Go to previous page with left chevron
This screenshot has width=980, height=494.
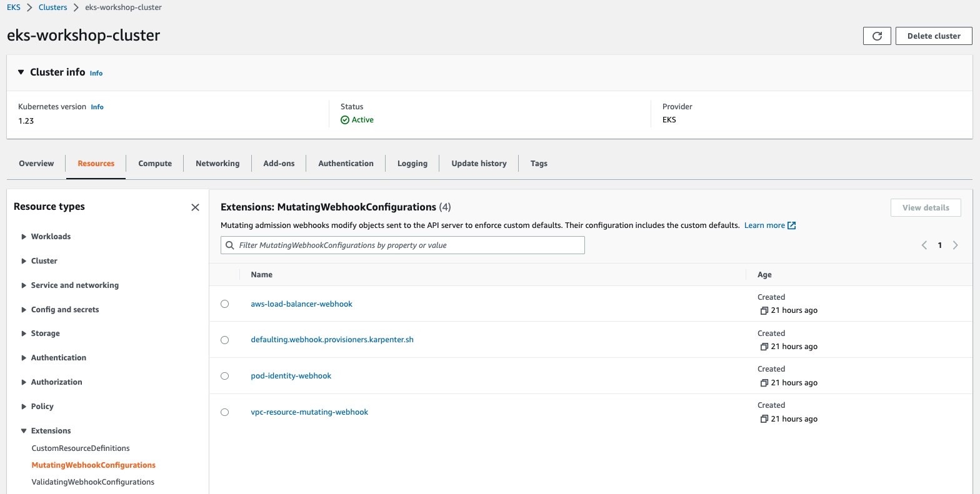pos(924,245)
